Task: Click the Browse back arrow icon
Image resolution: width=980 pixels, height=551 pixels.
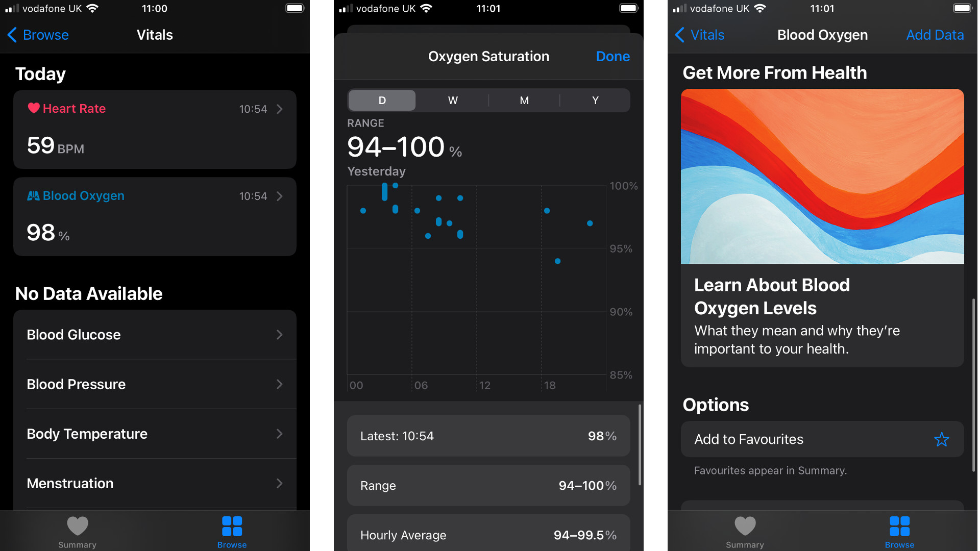Action: coord(12,34)
